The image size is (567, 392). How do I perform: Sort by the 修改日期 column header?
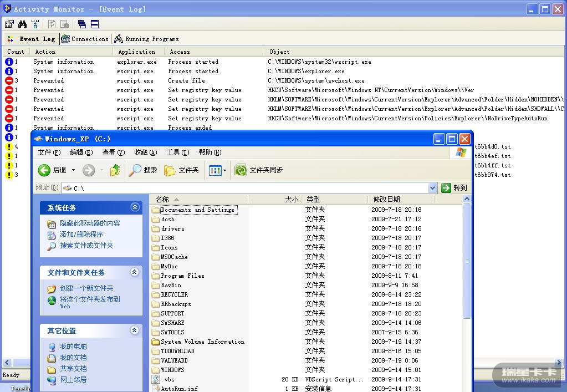386,199
